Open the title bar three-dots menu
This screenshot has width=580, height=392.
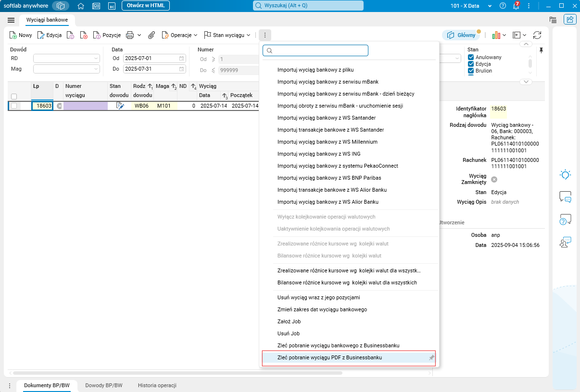click(530, 6)
